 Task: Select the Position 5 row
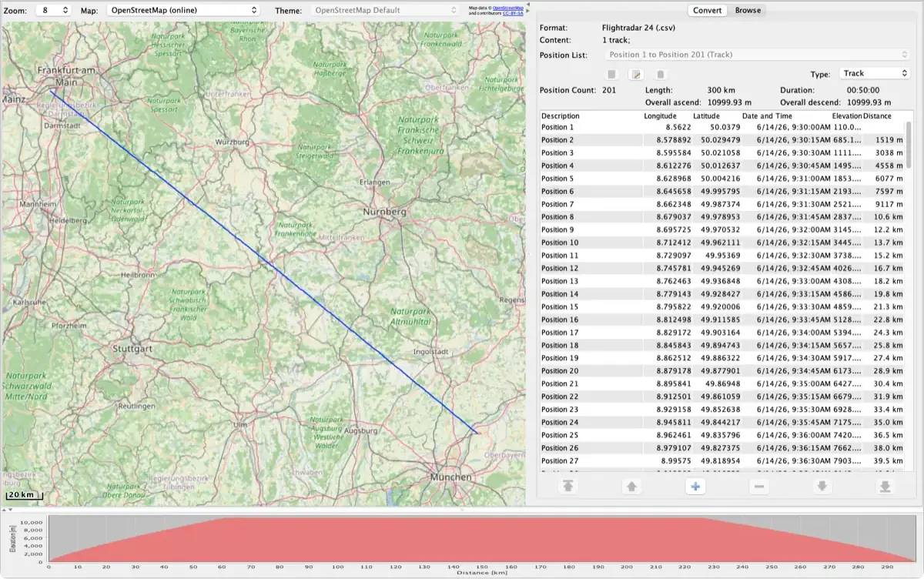pos(721,179)
